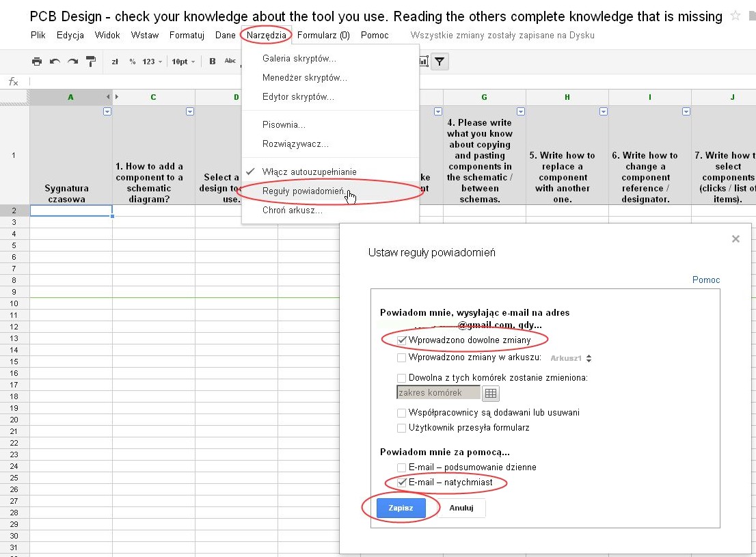Click the spreadsheet title text
The height and width of the screenshot is (557, 756).
[x=376, y=16]
